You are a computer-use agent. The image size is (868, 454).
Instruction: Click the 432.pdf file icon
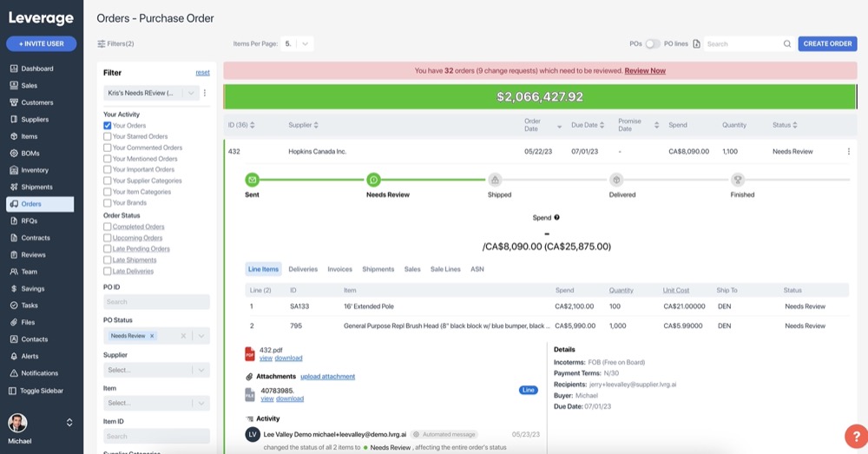250,354
